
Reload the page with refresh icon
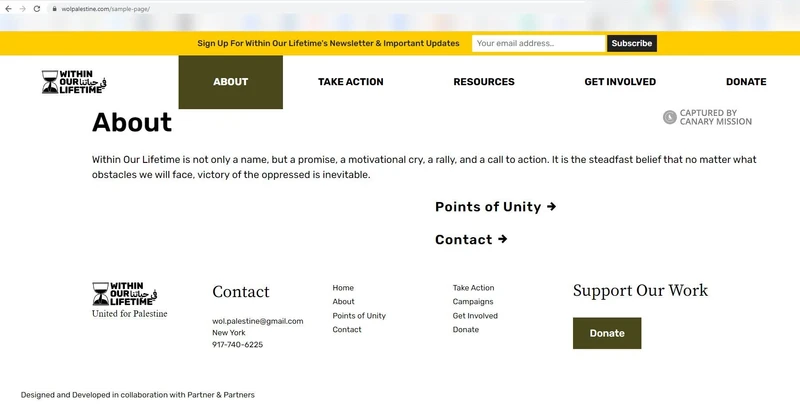[37, 8]
